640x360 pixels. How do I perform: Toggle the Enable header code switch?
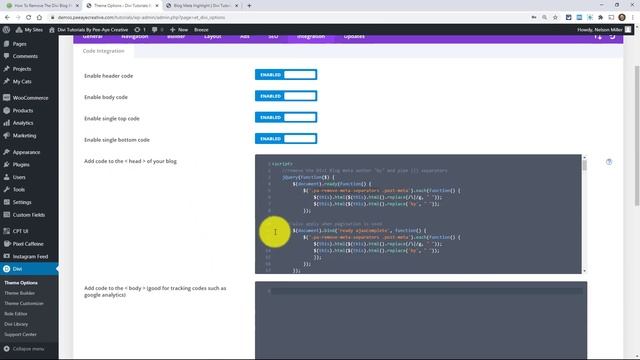point(286,75)
